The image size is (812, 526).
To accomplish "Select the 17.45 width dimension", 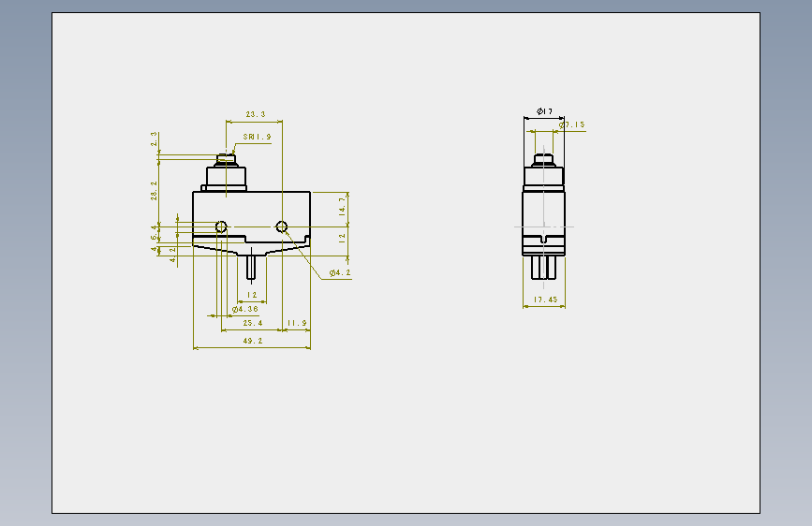I will 545,300.
